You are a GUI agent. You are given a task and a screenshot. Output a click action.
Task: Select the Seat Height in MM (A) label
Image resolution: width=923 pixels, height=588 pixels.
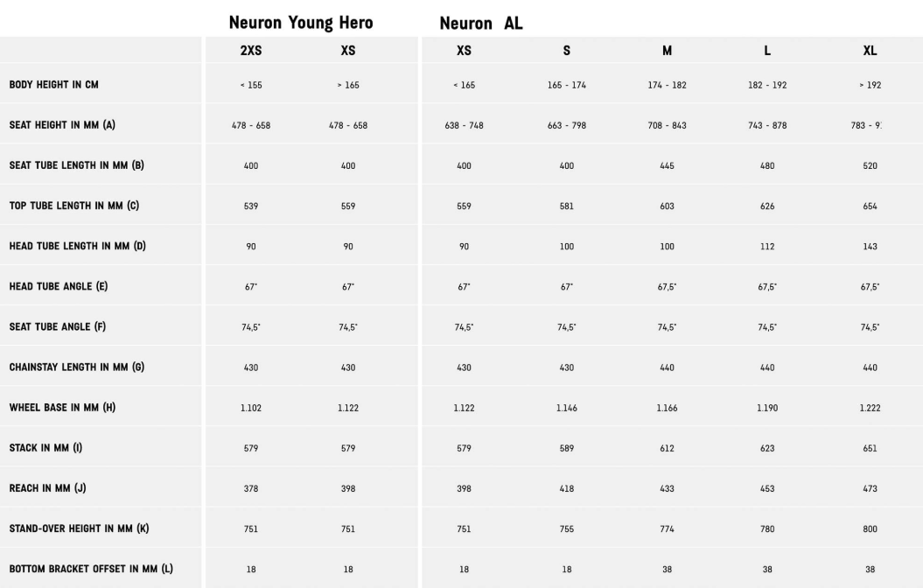62,125
